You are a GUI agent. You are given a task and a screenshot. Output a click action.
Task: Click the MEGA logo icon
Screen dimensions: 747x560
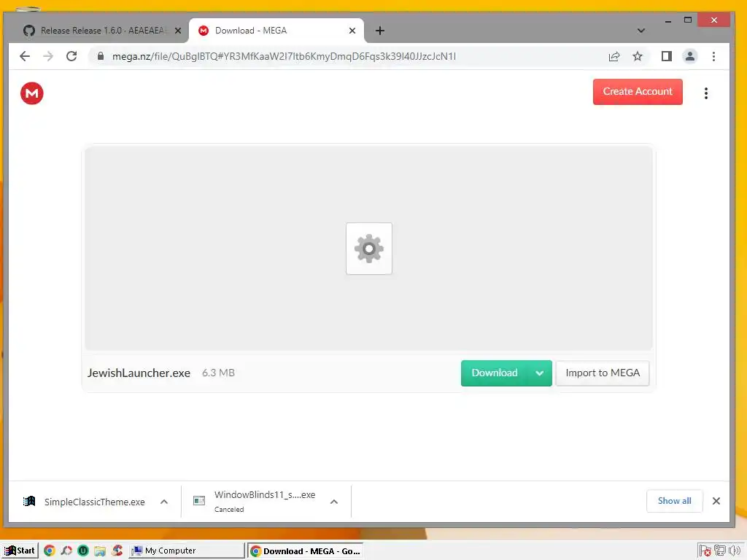point(32,93)
